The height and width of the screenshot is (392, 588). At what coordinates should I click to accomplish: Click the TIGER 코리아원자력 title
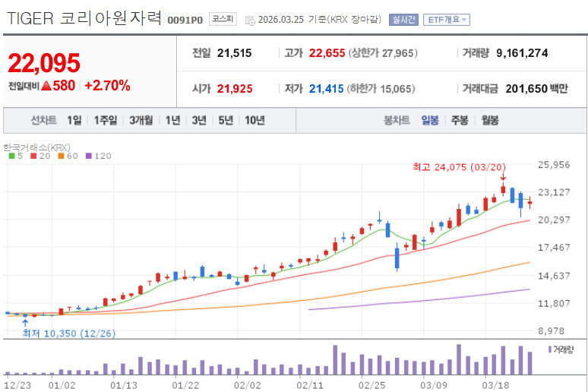(x=84, y=18)
